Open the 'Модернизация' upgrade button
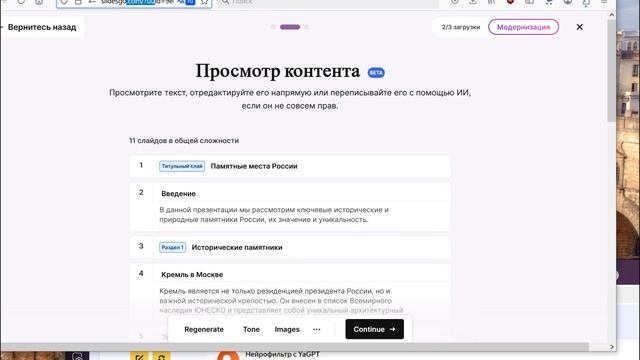The image size is (640, 360). pyautogui.click(x=523, y=27)
